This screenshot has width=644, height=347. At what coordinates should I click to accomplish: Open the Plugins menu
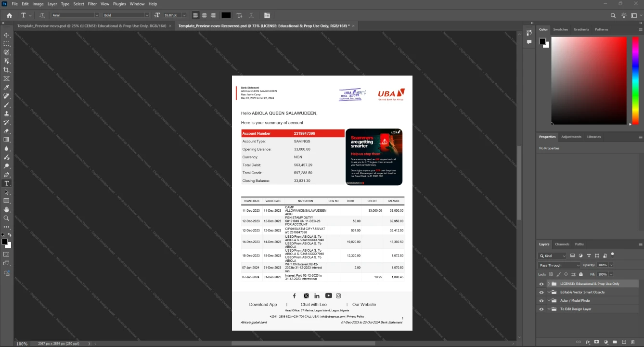tap(119, 4)
